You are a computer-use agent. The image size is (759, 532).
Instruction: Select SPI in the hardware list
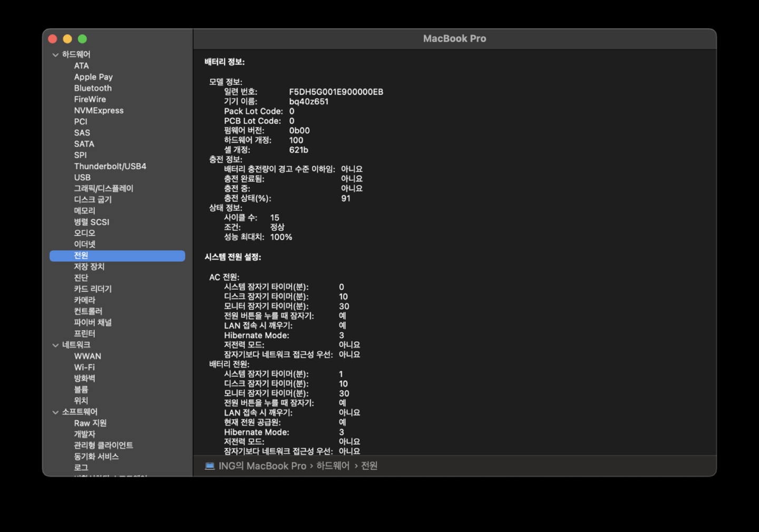tap(80, 155)
